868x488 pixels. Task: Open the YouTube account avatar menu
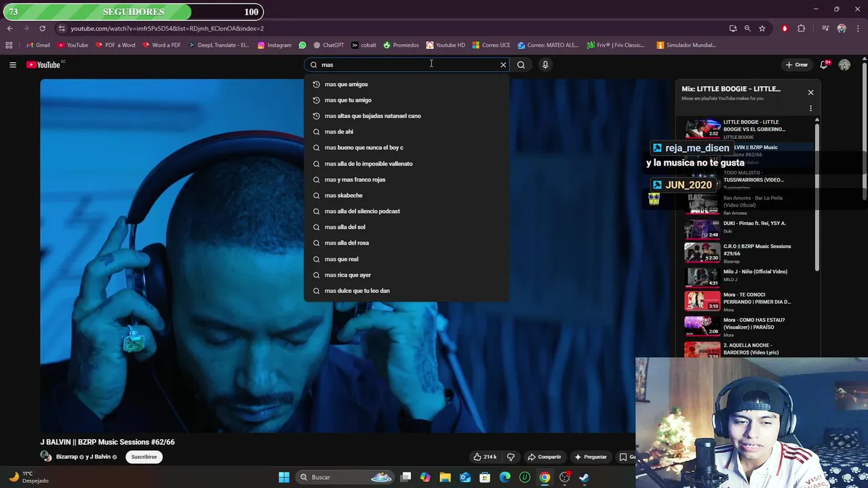click(x=844, y=64)
